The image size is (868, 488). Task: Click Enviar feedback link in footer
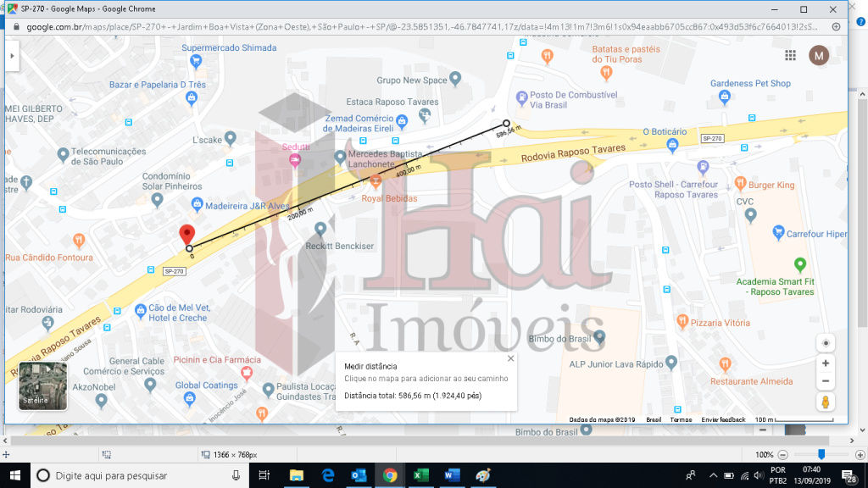(x=723, y=419)
